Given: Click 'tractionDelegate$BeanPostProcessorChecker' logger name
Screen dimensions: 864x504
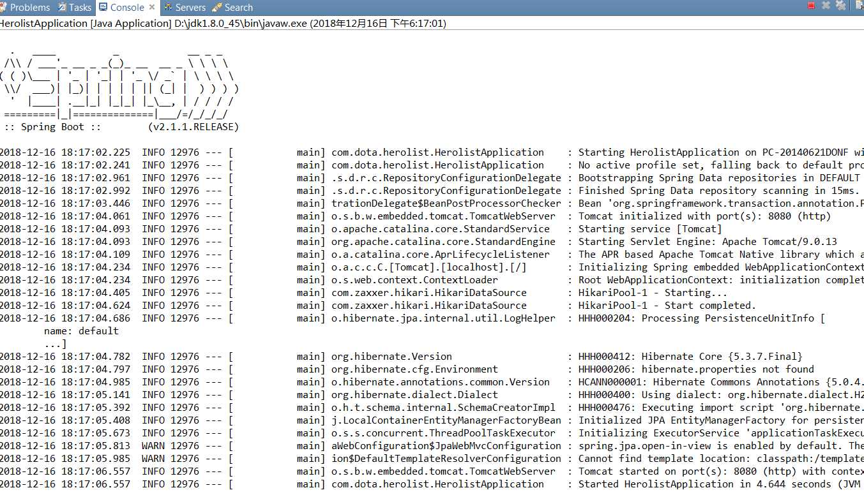Looking at the screenshot, I should point(446,204).
